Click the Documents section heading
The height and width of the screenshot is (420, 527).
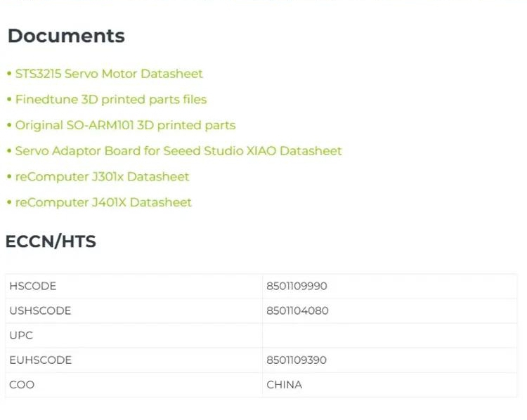[66, 37]
